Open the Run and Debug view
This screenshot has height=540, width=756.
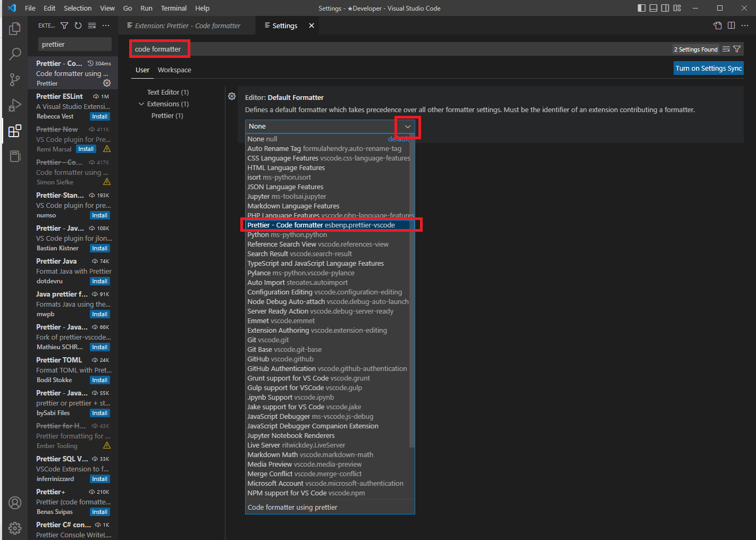tap(15, 105)
